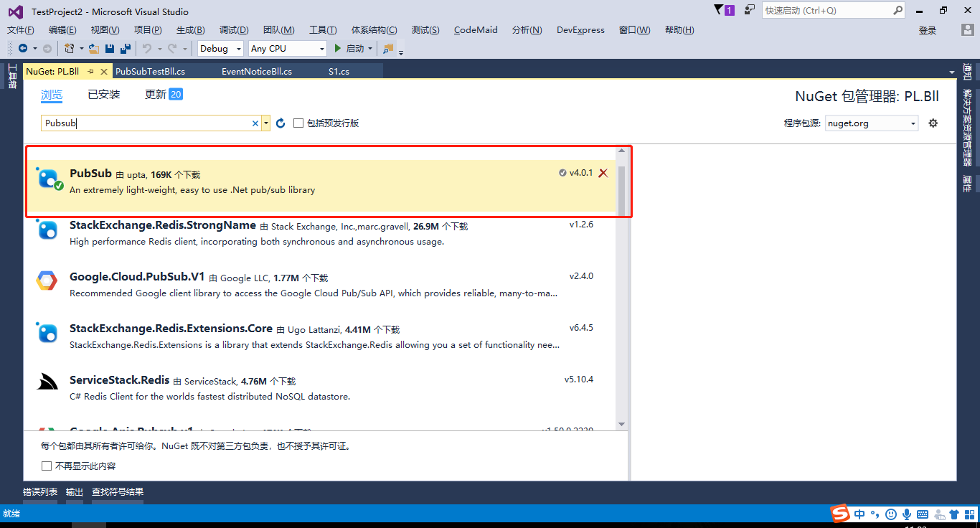980x528 pixels.
Task: Start debugging with the green play icon
Action: click(338, 48)
